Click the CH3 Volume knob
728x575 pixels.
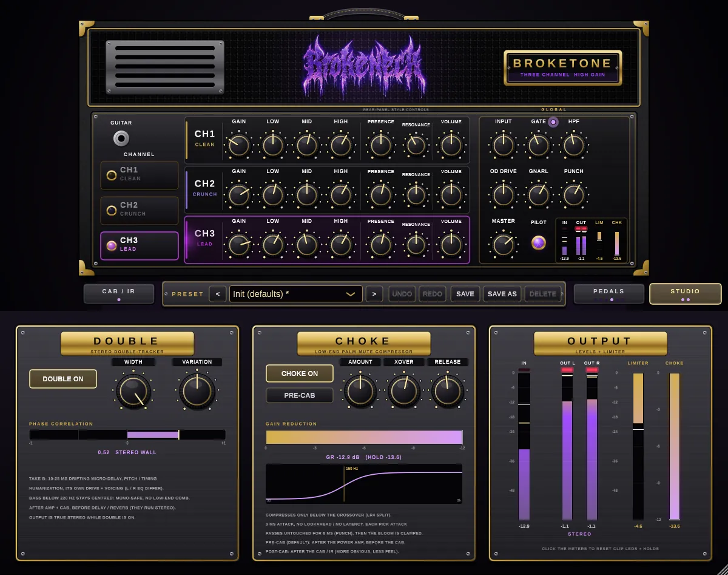[x=451, y=245]
